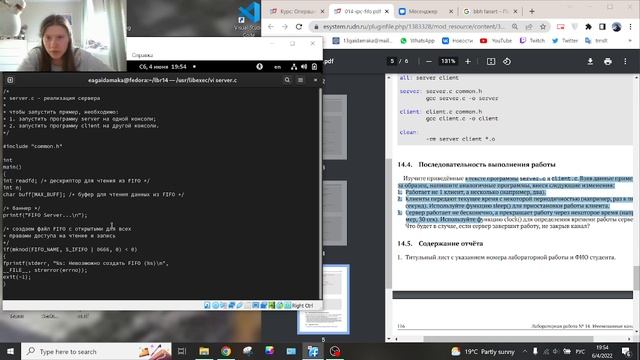The image size is (640, 360).
Task: Open File Explorer from taskbar
Action: point(204,351)
